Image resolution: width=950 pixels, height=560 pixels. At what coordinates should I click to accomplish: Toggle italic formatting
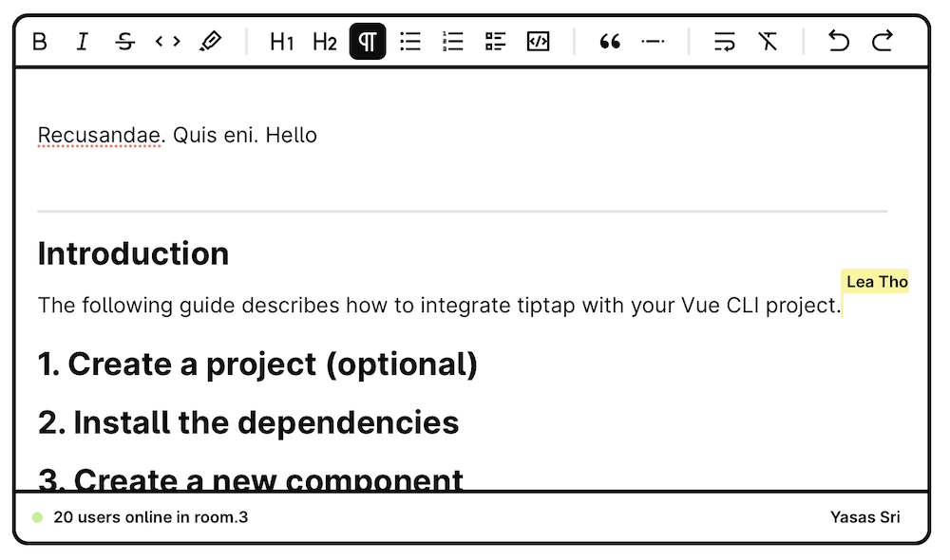point(83,42)
